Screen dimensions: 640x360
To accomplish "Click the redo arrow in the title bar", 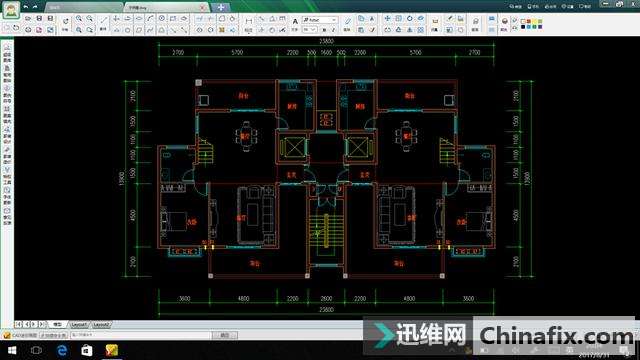I will pos(35,7).
